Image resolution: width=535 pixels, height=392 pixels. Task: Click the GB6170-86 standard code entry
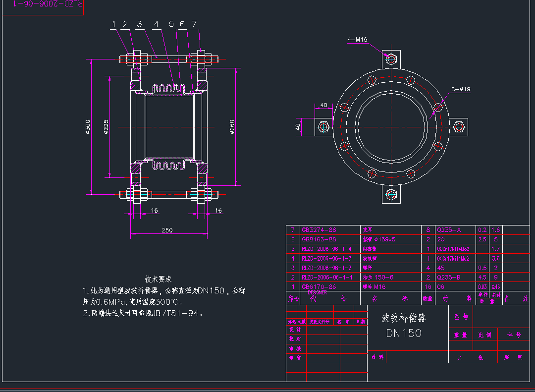point(319,286)
